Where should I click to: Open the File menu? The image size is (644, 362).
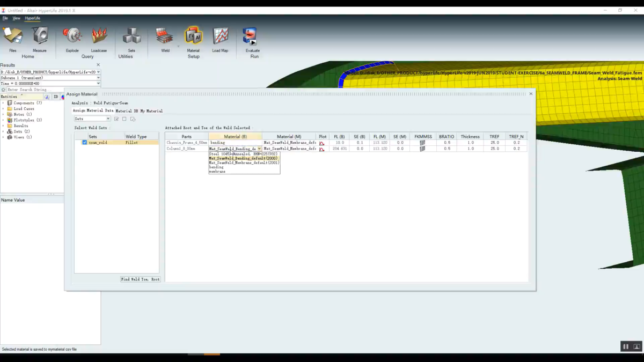5,18
